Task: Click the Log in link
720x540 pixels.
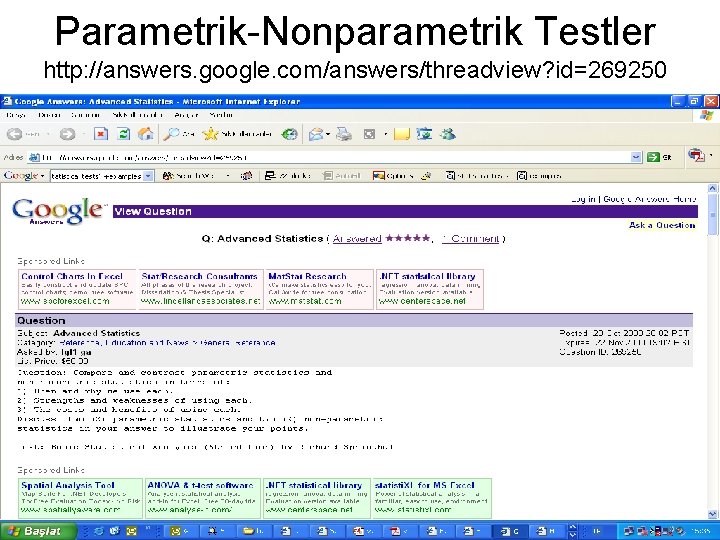Action: (583, 199)
